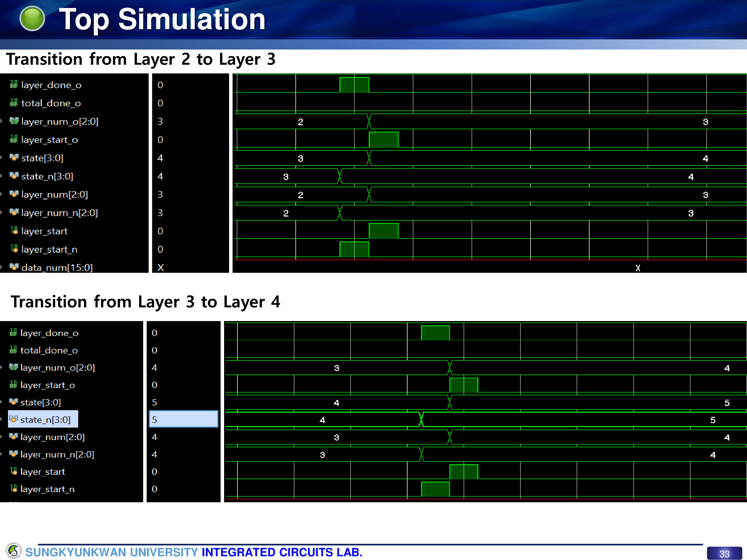Click layer_start_n high pulse in Layer 2 to 3 waveform
The width and height of the screenshot is (747, 560).
[354, 249]
